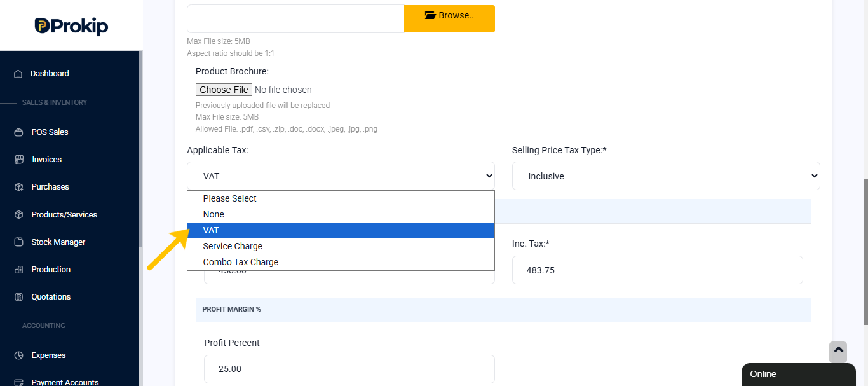
Task: Click the POS Sales icon
Action: 18,132
